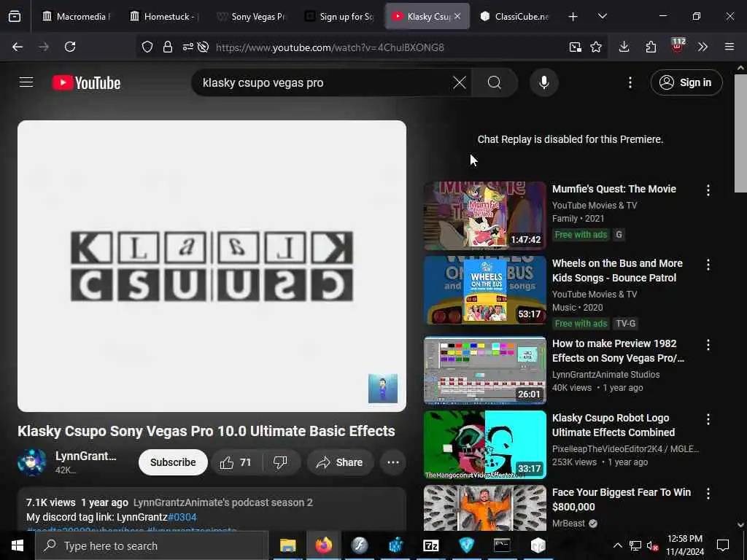This screenshot has width=747, height=560.
Task: Open File Explorer from taskbar
Action: coord(287,545)
